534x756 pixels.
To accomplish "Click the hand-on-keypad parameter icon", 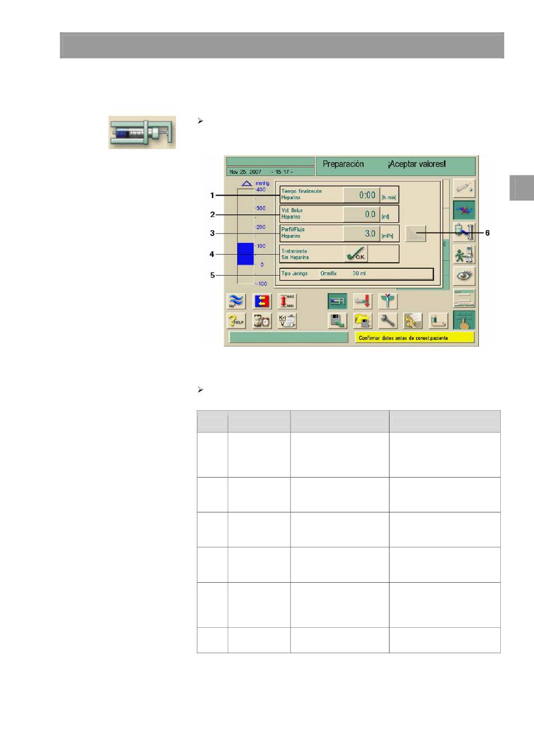I will coord(464,320).
